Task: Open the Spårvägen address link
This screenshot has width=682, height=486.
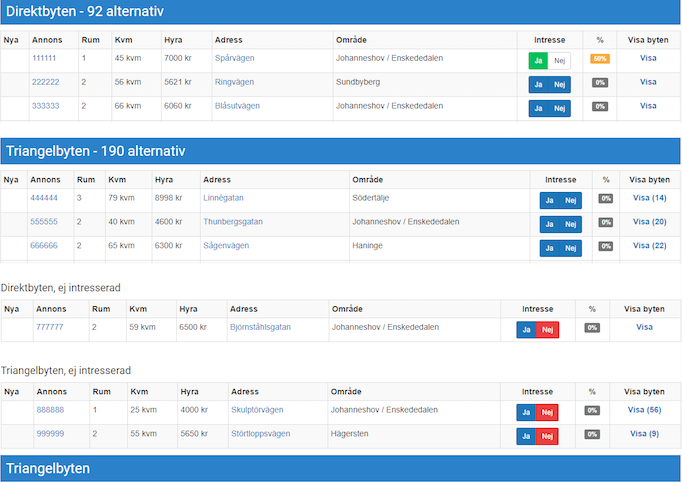Action: (x=234, y=58)
